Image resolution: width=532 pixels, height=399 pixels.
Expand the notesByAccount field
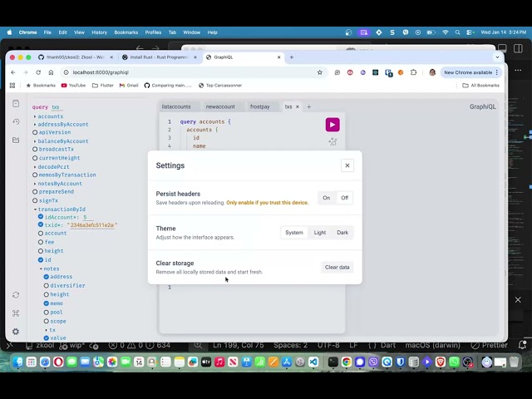35,184
